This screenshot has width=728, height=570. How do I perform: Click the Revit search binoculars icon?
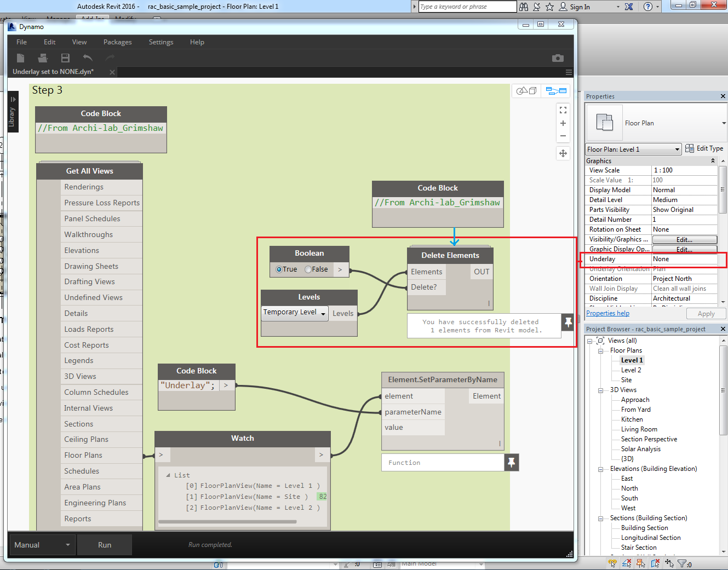point(524,7)
